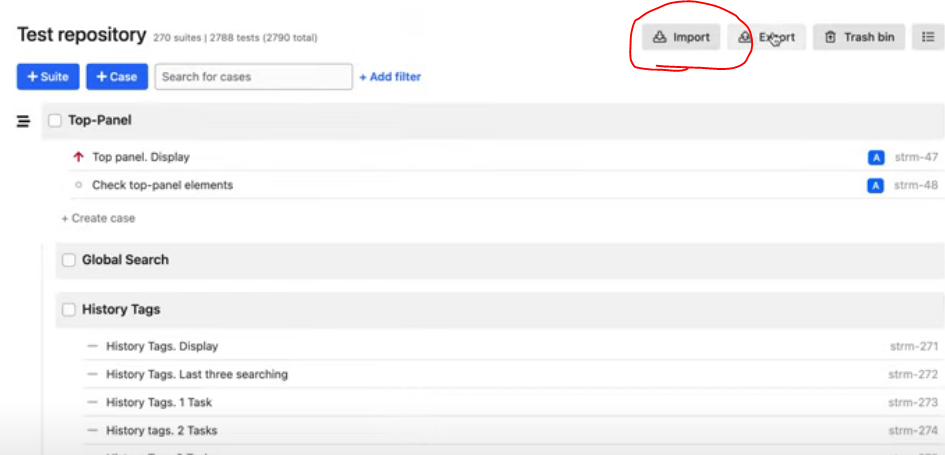Focus the Search for cases field
The height and width of the screenshot is (455, 945).
[254, 77]
